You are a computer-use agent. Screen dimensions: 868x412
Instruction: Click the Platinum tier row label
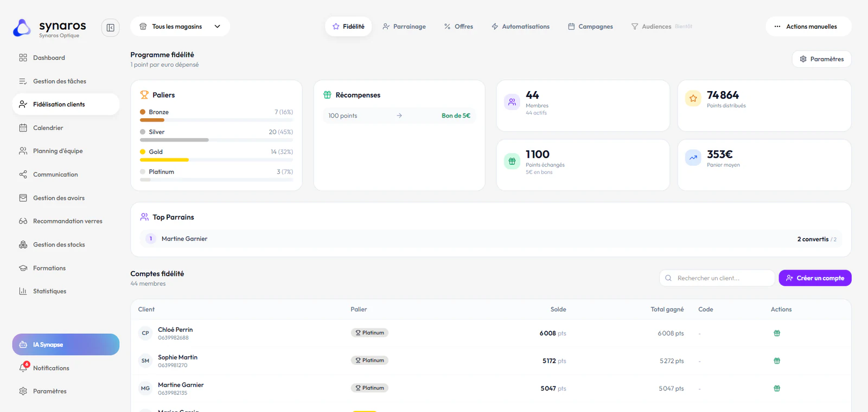point(162,172)
